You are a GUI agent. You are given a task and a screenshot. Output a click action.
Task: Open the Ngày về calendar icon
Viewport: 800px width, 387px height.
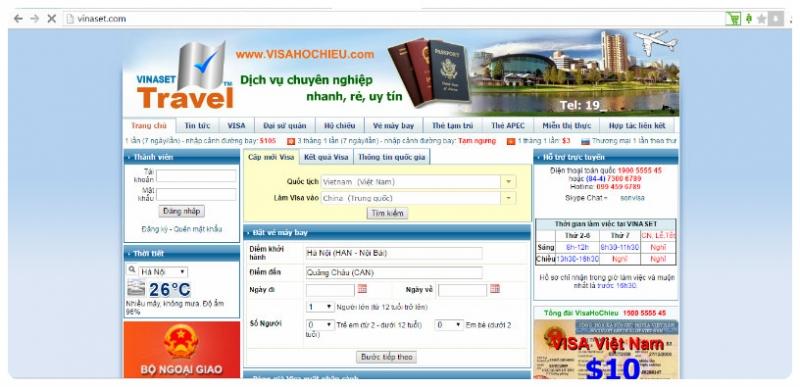[494, 289]
